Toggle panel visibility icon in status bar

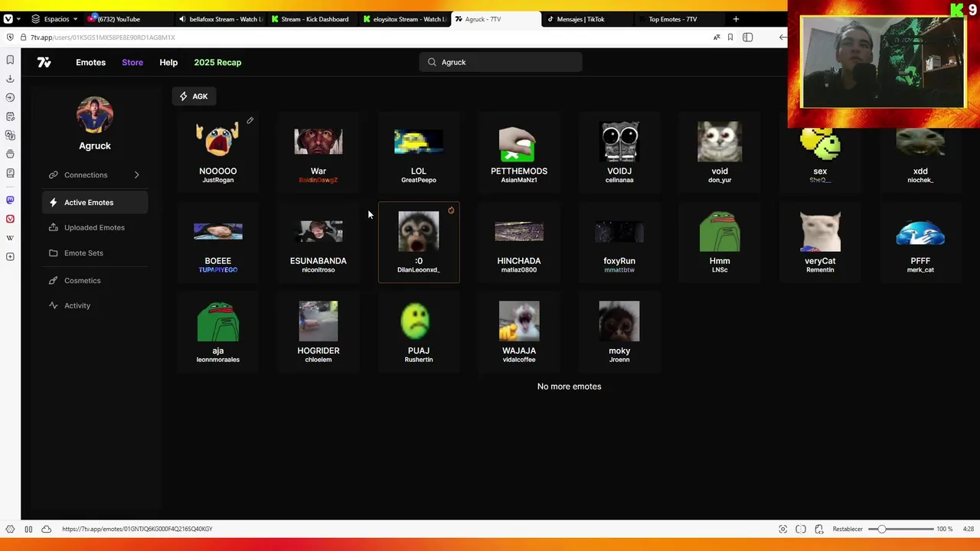pyautogui.click(x=28, y=529)
